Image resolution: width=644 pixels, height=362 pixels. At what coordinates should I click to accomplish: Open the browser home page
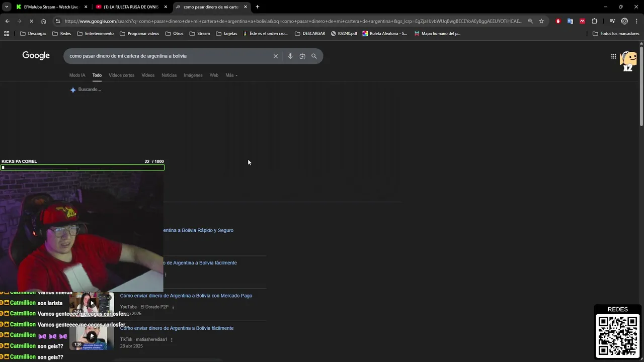[43, 21]
